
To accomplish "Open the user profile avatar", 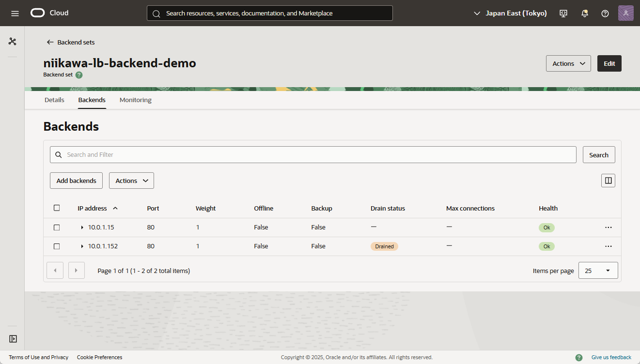I will tap(625, 13).
